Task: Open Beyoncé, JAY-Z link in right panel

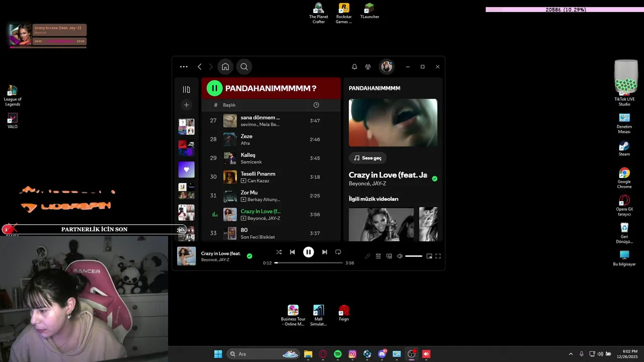Action: coord(367,184)
